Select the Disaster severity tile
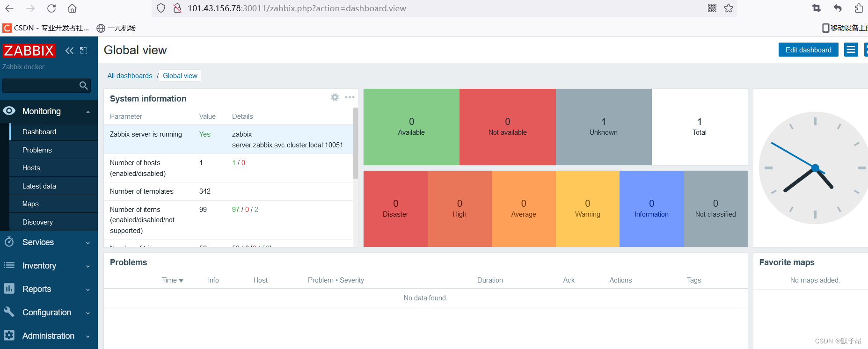This screenshot has width=868, height=349. click(395, 209)
